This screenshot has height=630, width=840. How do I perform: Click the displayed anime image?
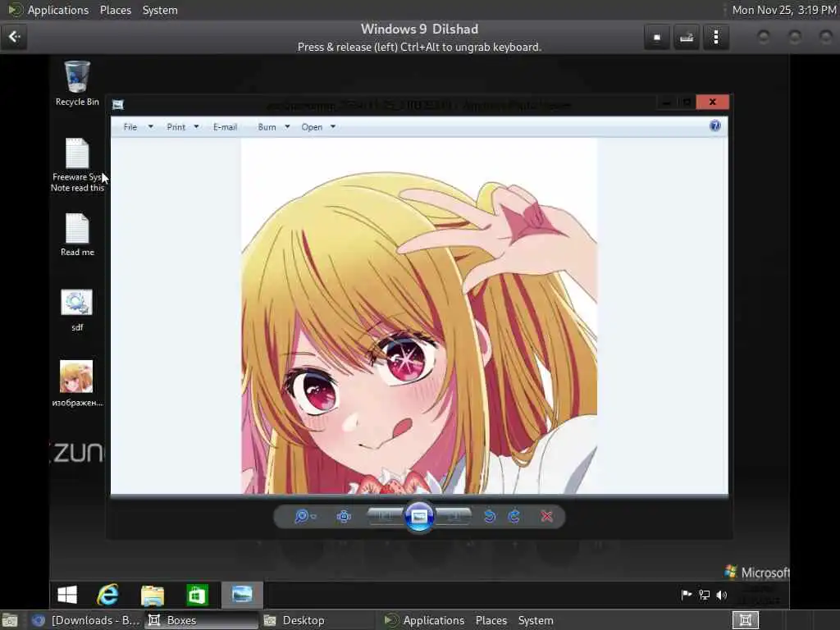(419, 316)
